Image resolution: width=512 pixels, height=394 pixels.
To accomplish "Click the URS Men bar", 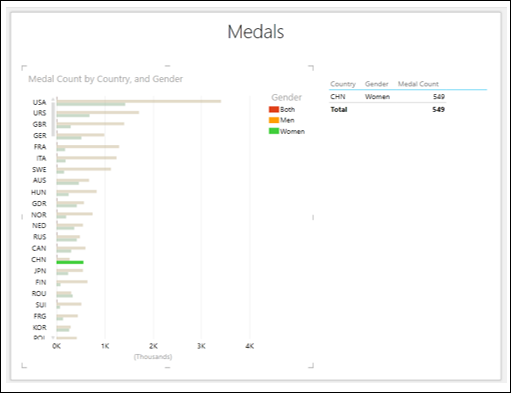I will pyautogui.click(x=98, y=112).
